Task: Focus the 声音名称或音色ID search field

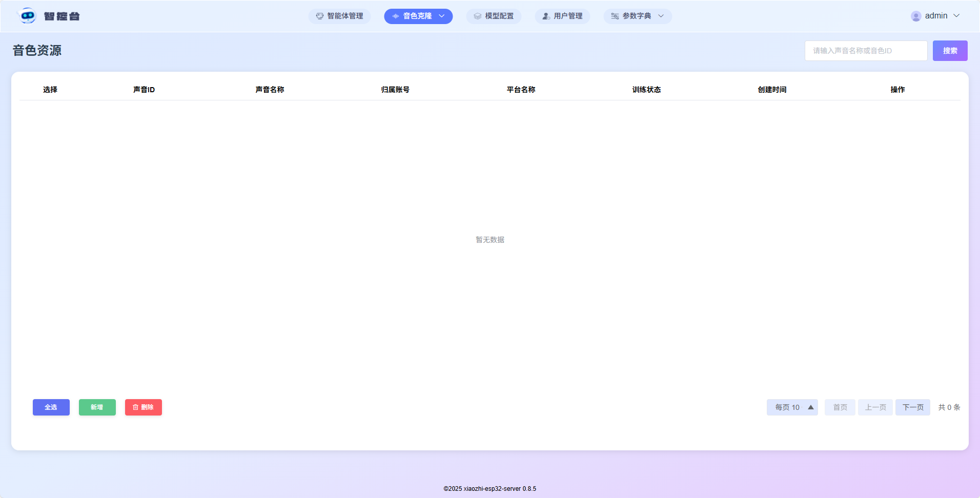Action: click(x=866, y=51)
